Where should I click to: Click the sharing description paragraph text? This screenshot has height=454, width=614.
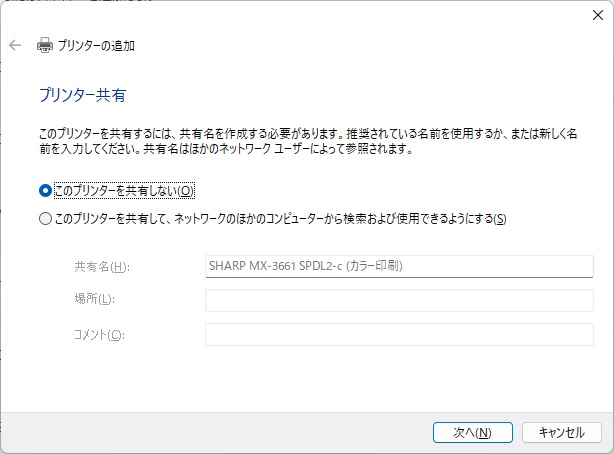point(300,138)
